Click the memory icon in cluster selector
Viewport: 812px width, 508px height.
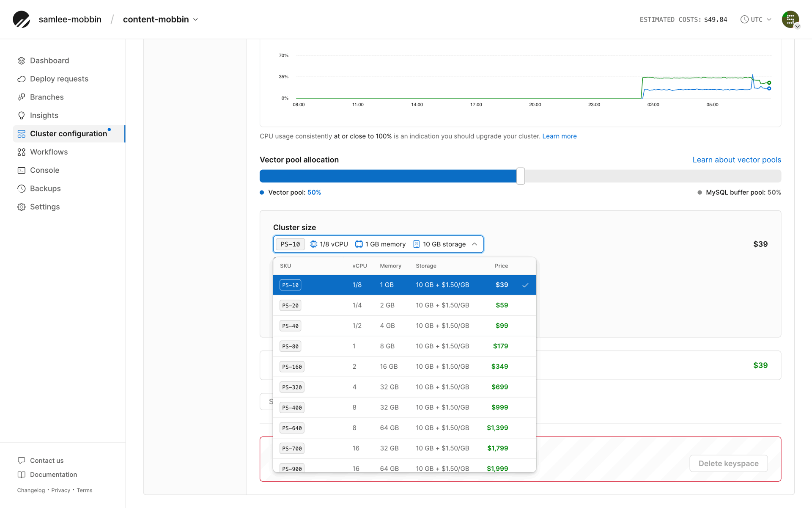[x=359, y=244]
